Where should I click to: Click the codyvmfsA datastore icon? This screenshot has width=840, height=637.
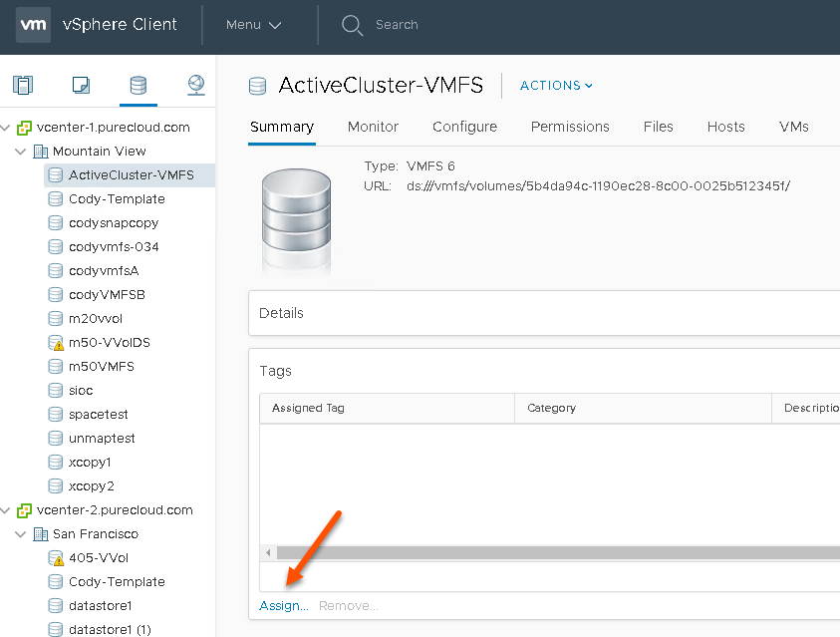[x=56, y=271]
